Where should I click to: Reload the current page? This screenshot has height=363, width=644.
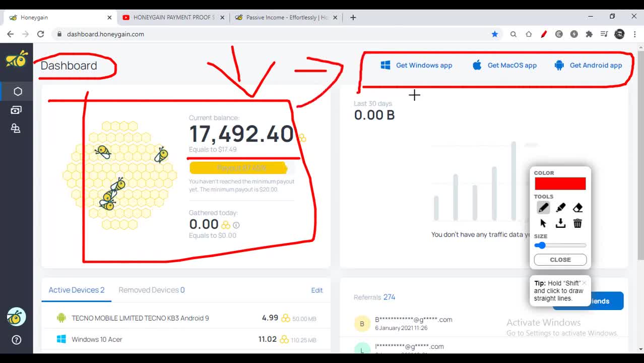click(x=41, y=34)
